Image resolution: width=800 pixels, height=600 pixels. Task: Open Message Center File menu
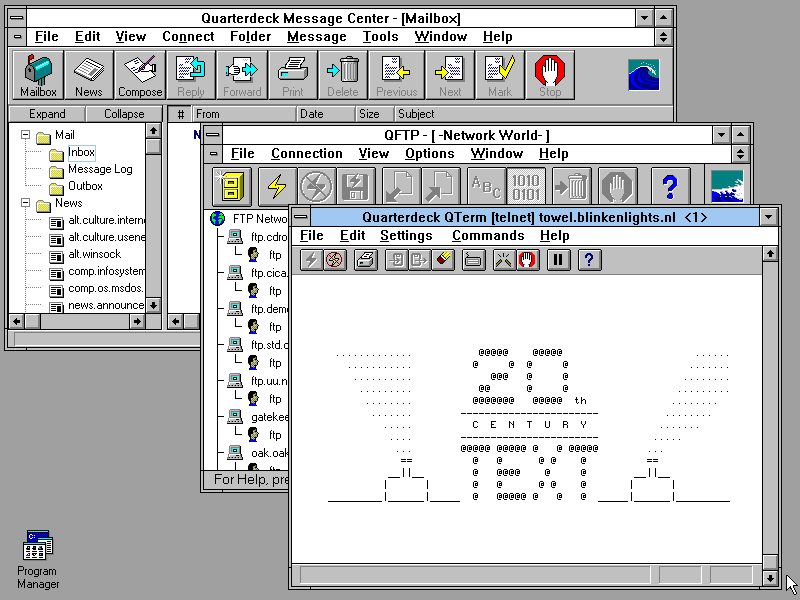pyautogui.click(x=46, y=37)
